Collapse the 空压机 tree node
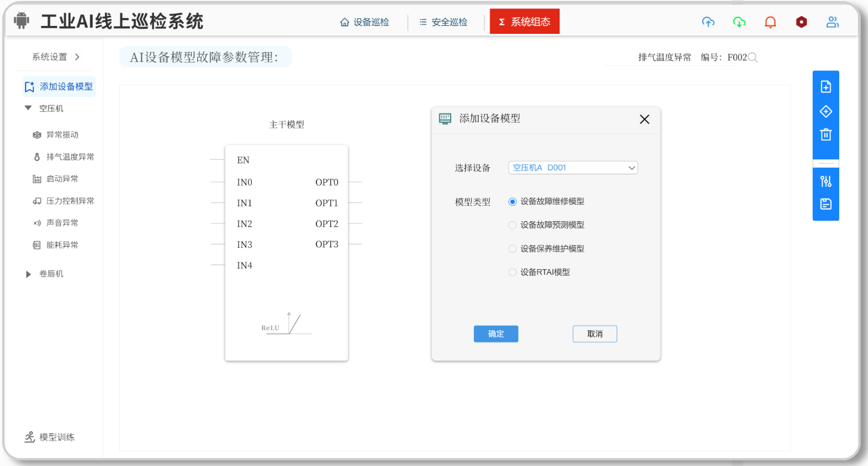Screen dimensions: 868x466 [28, 108]
